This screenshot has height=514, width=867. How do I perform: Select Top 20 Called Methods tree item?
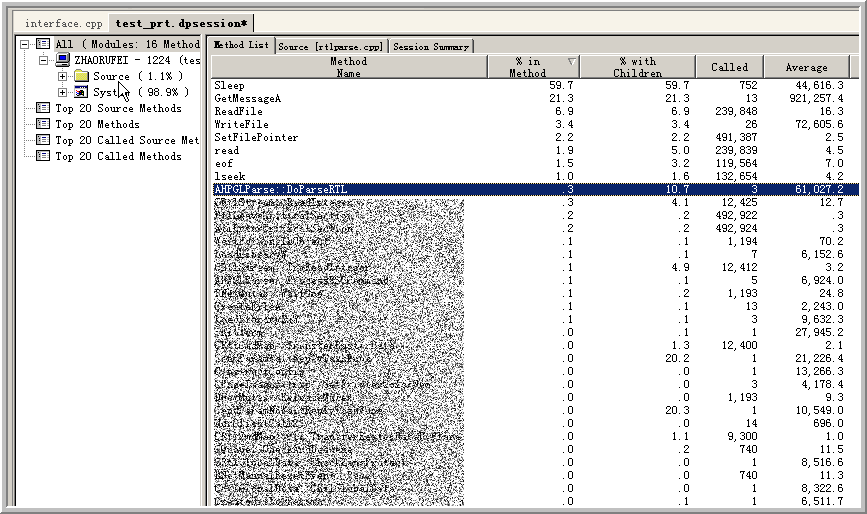pyautogui.click(x=118, y=156)
